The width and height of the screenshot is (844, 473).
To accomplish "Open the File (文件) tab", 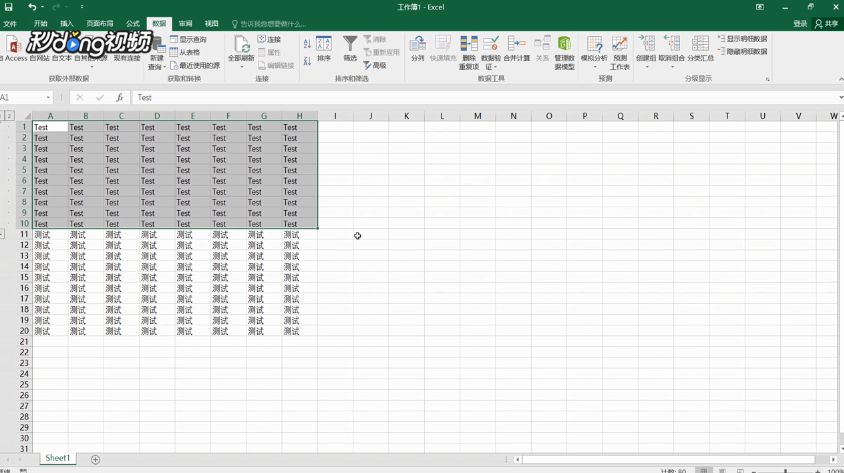I will pos(10,24).
